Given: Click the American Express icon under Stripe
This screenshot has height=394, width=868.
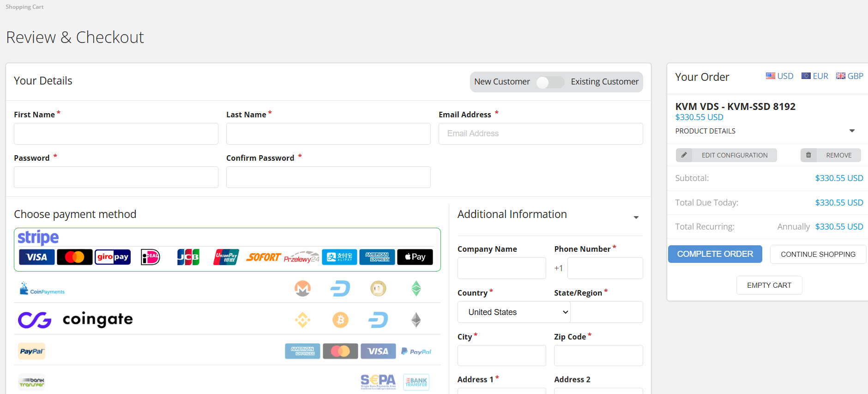Looking at the screenshot, I should tap(377, 257).
